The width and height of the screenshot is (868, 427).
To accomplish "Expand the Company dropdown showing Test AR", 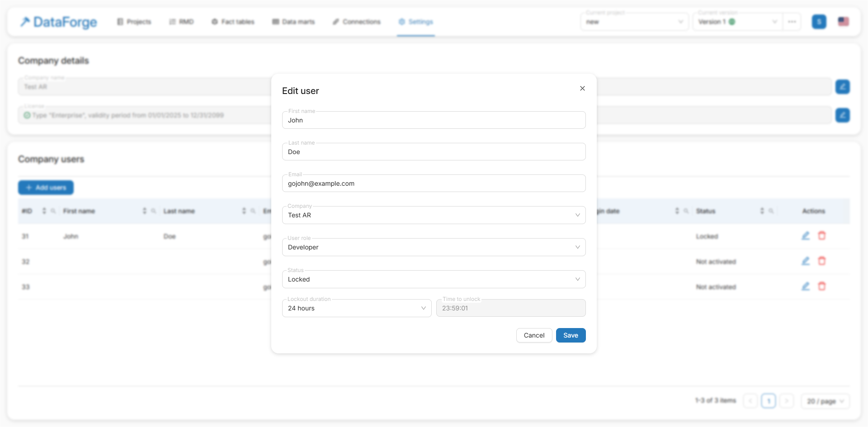I will 434,215.
